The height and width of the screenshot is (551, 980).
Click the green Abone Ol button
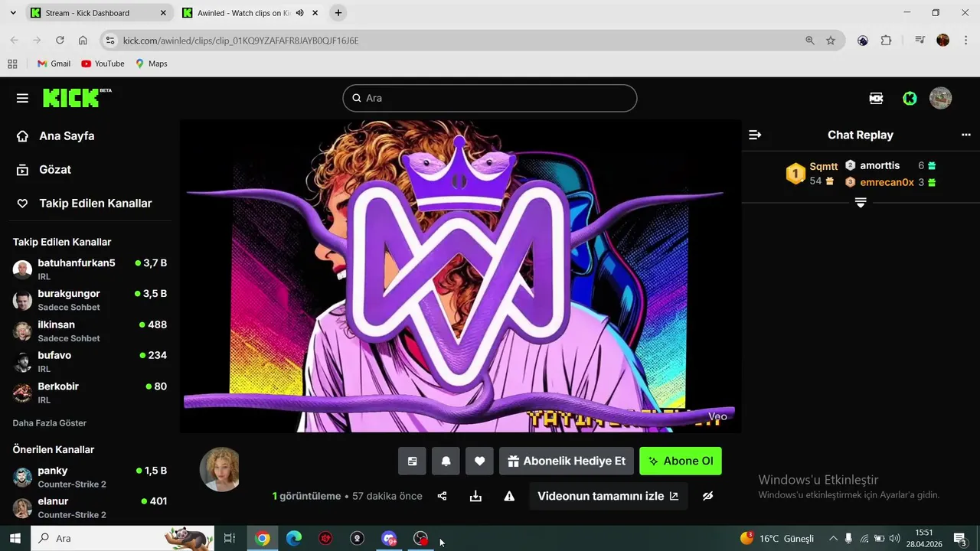pos(681,461)
